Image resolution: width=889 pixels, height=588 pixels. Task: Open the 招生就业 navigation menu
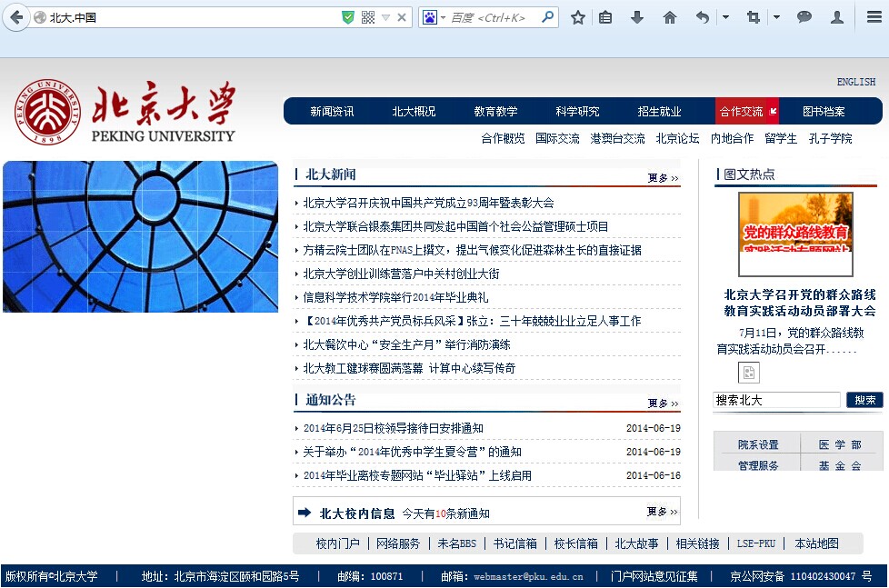[x=659, y=111]
